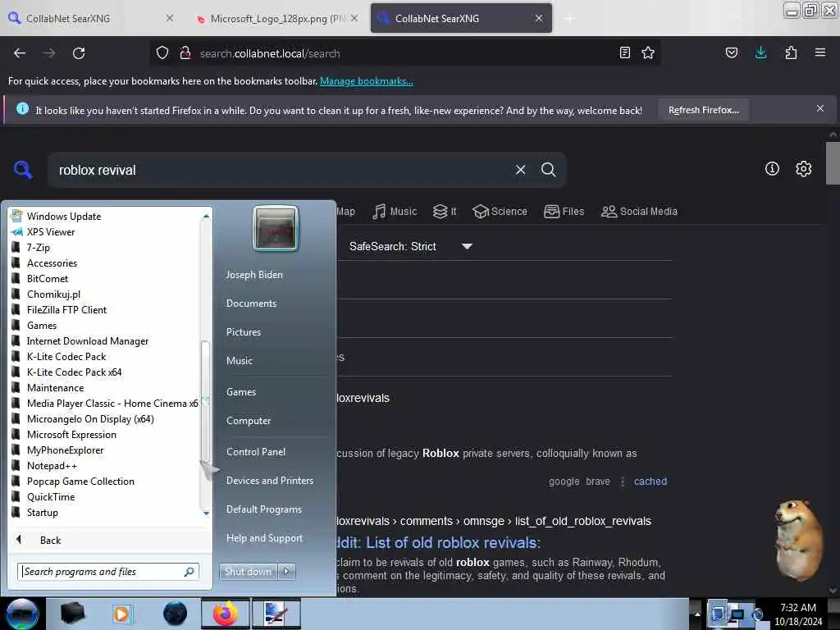Open Devices and Printers from Start menu
This screenshot has width=840, height=630.
click(269, 481)
